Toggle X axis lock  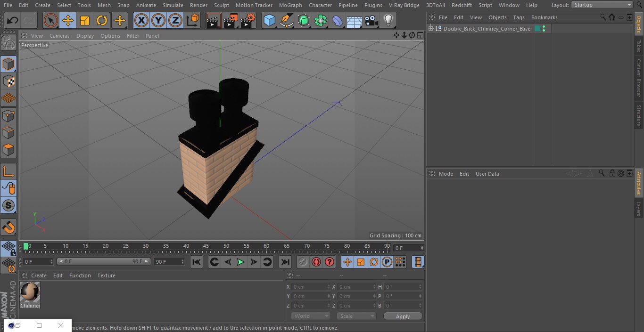[141, 20]
